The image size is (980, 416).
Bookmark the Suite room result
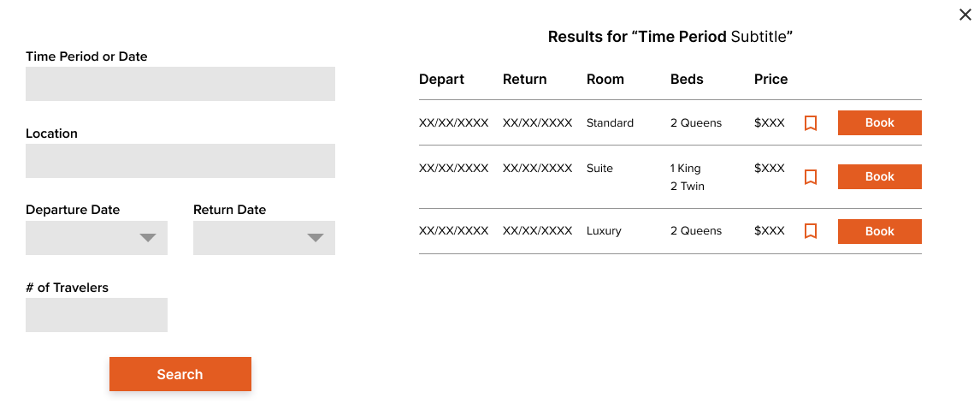click(x=810, y=177)
